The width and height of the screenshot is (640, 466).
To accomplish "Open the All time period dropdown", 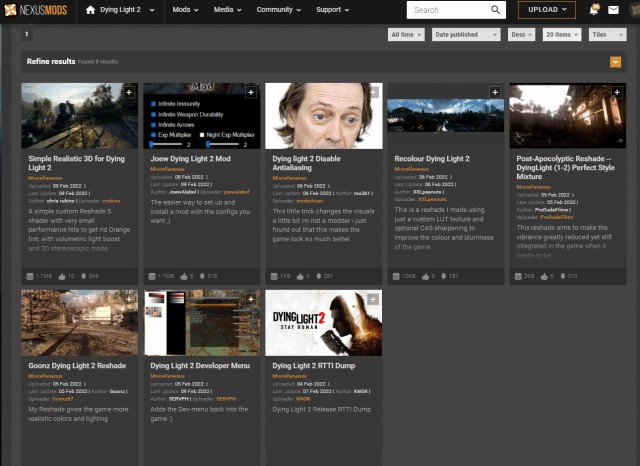I will [406, 35].
